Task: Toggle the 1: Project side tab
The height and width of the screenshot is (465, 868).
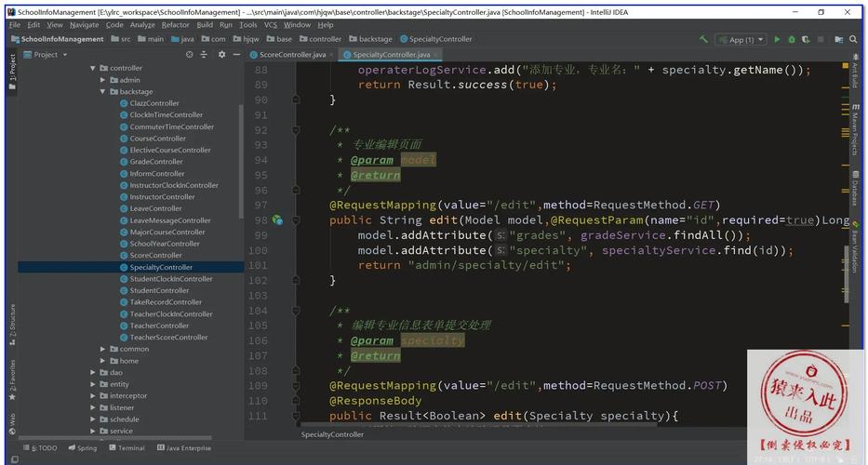Action: point(13,72)
